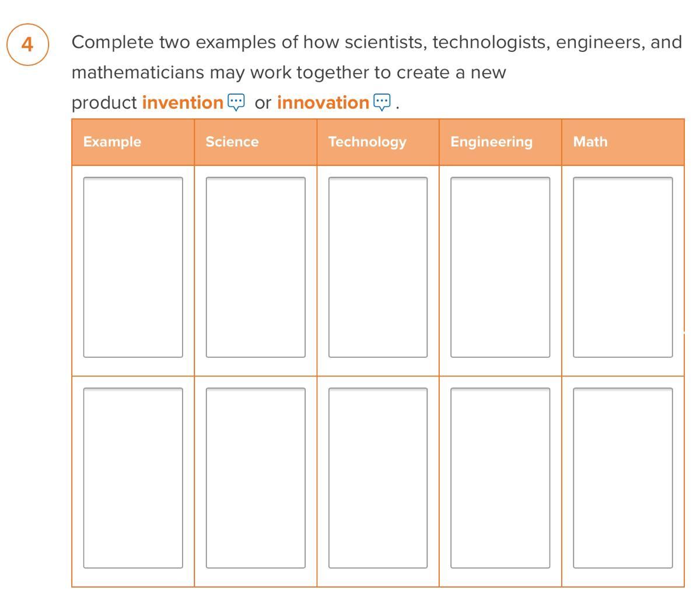Click second row Science text box

[256, 478]
